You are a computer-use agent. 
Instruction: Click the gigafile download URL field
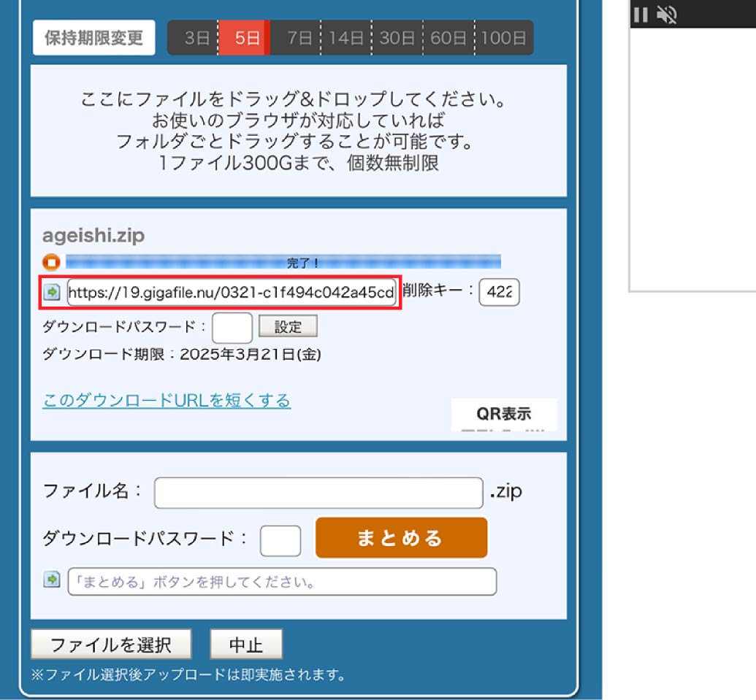232,293
